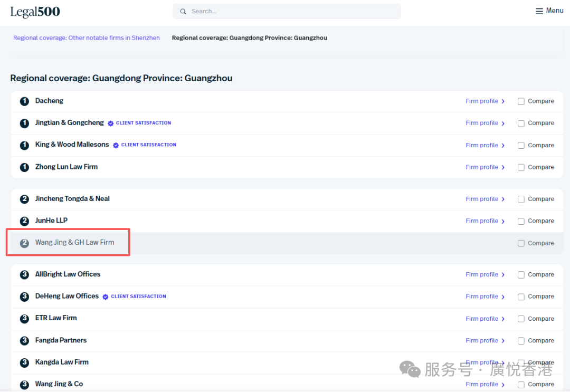Image resolution: width=570 pixels, height=392 pixels.
Task: Check Compare box for Dacheng
Action: click(x=521, y=101)
